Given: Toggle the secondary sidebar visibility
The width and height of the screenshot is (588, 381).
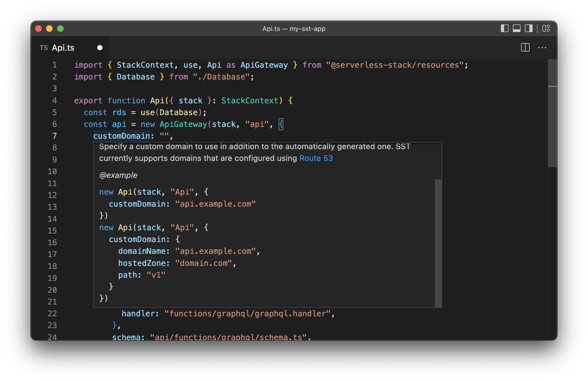Looking at the screenshot, I should pos(528,28).
